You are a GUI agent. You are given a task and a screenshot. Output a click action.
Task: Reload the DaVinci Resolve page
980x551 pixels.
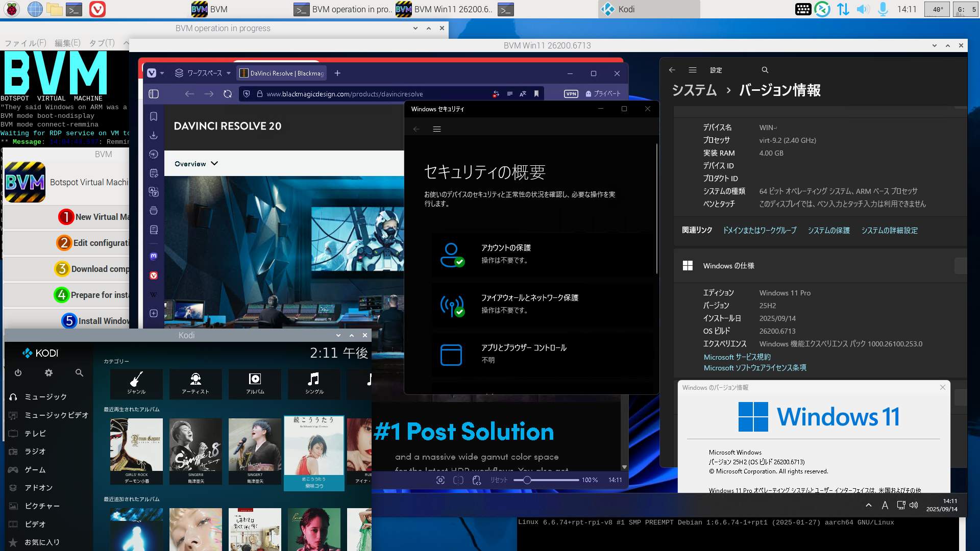click(228, 94)
